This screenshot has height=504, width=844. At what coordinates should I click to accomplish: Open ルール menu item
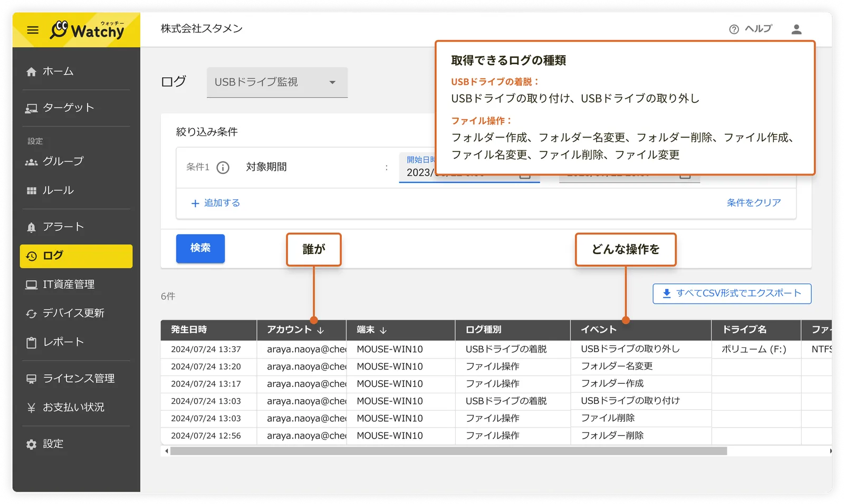click(x=76, y=191)
